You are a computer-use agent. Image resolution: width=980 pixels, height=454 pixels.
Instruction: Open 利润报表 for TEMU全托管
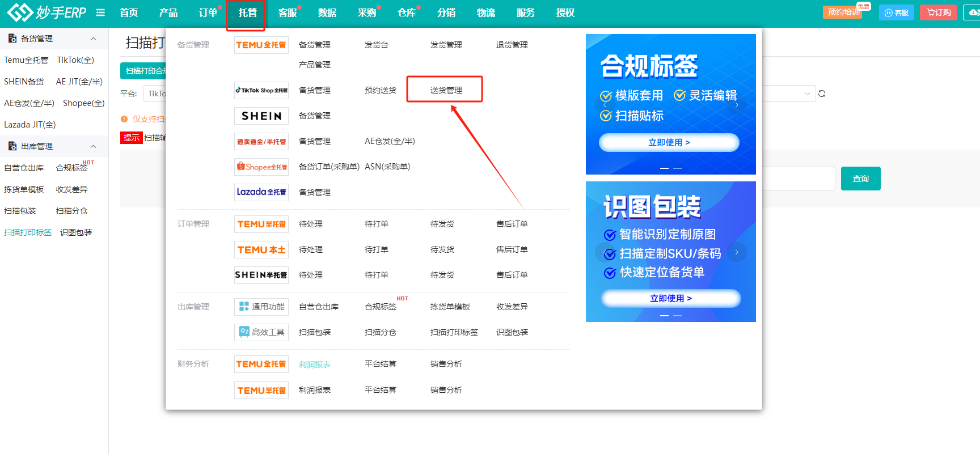pyautogui.click(x=315, y=364)
